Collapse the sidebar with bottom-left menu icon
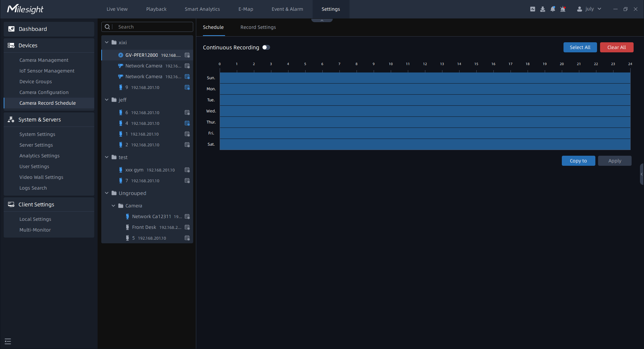The width and height of the screenshot is (644, 349). click(8, 341)
